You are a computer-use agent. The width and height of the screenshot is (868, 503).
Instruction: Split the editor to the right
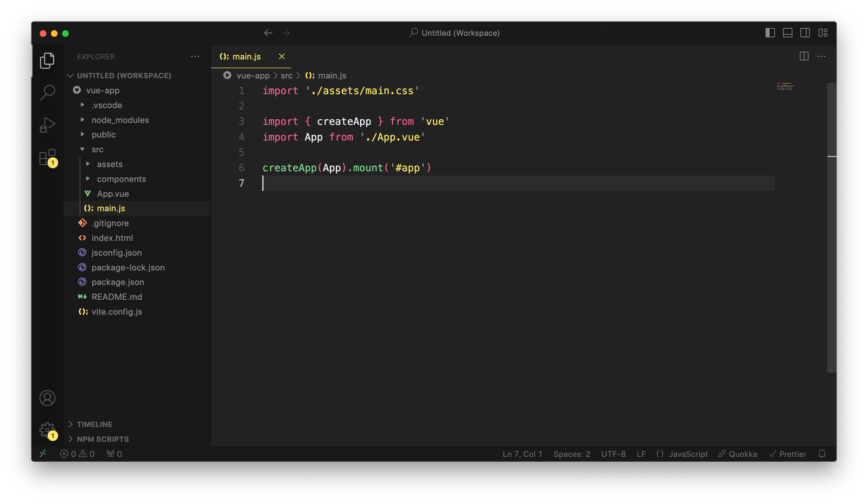click(804, 56)
